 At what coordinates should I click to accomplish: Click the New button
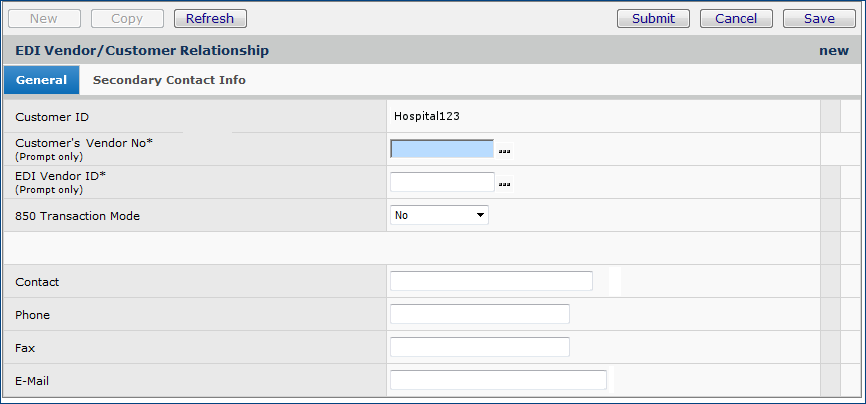point(44,18)
